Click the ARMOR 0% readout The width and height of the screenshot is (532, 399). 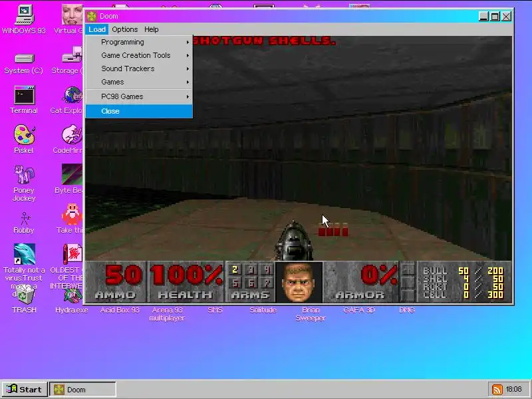[379, 275]
